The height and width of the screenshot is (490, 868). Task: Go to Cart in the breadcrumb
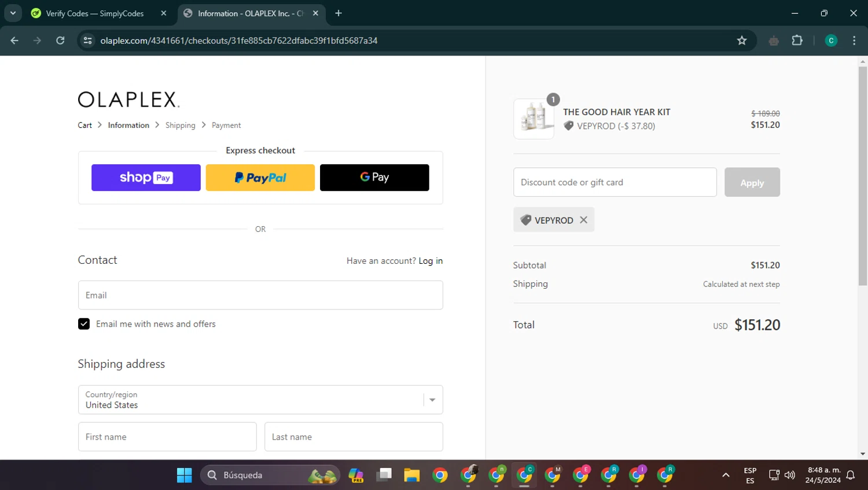coord(85,125)
